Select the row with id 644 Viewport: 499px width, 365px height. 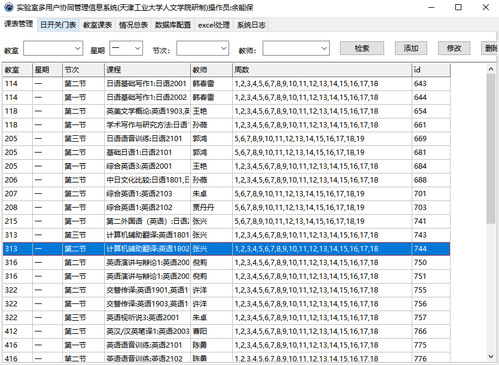226,97
